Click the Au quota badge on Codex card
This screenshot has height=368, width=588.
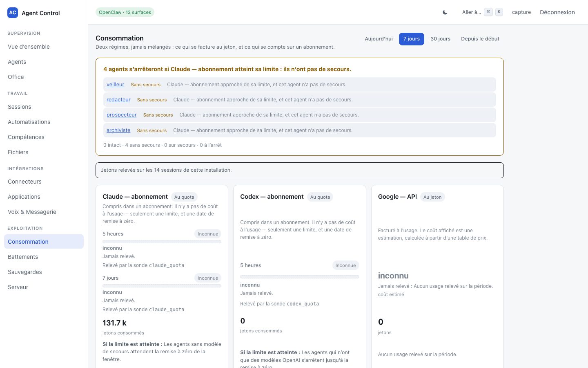(x=320, y=197)
